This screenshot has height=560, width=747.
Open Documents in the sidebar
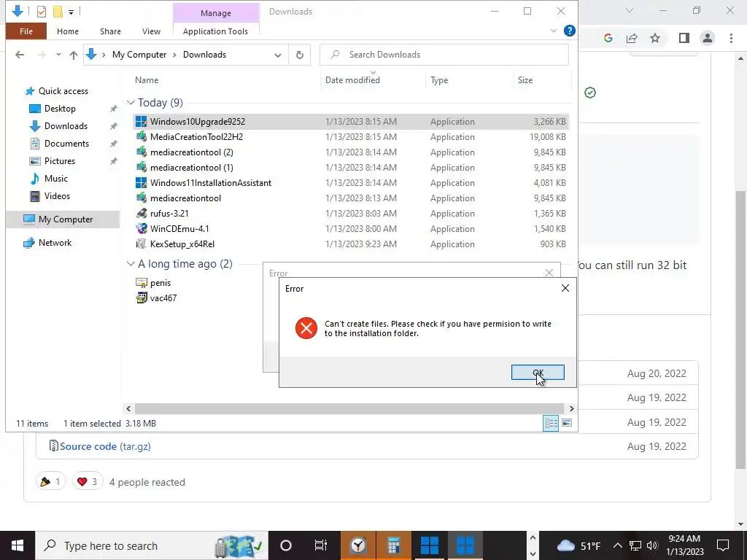pos(66,144)
